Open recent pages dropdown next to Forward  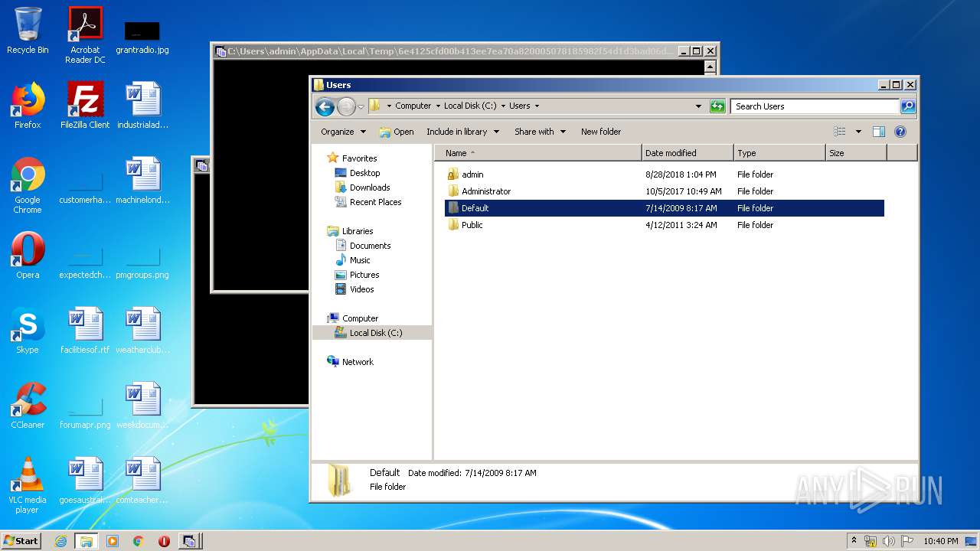click(361, 106)
